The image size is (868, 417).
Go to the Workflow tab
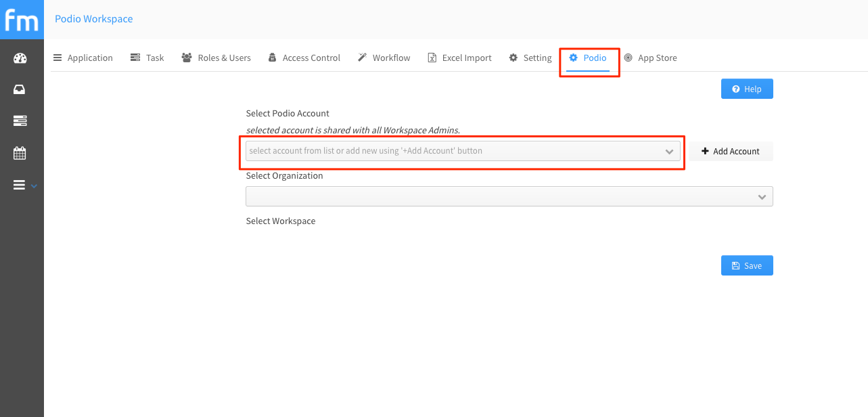coord(384,58)
